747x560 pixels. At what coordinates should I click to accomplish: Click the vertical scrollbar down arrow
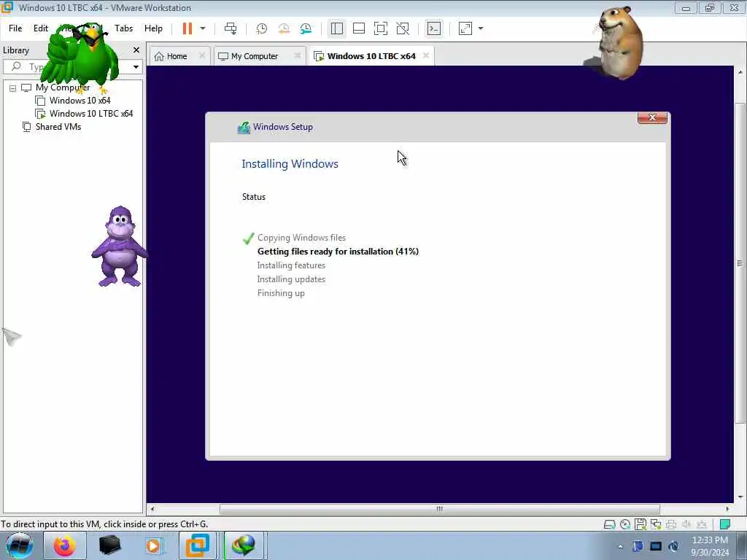pyautogui.click(x=740, y=497)
